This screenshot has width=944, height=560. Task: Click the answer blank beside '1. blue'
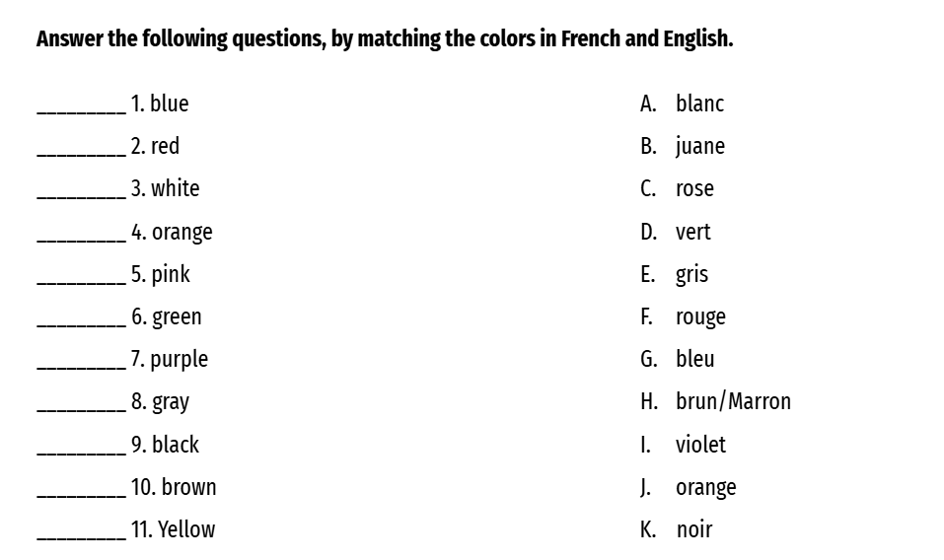[x=81, y=106]
